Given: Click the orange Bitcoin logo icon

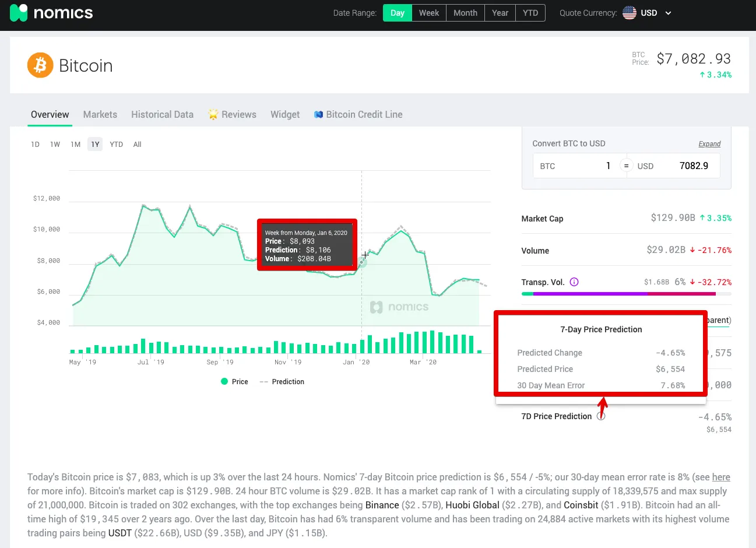Looking at the screenshot, I should coord(40,65).
